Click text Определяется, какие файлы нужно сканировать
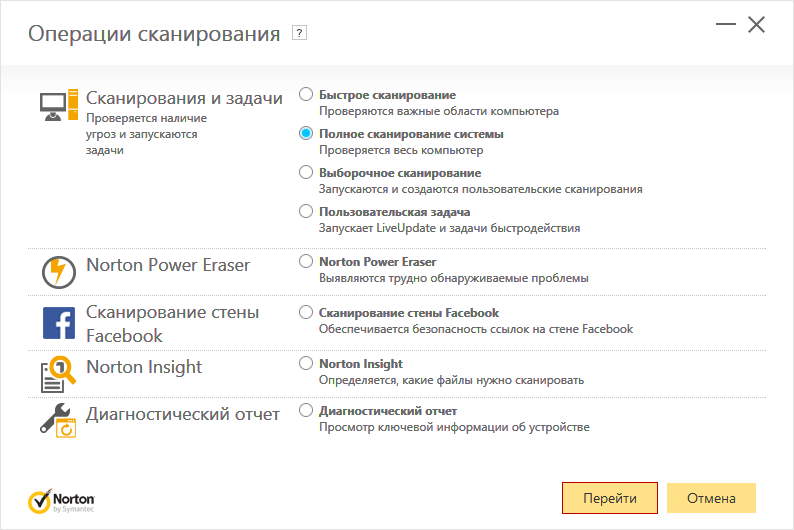The image size is (794, 530). tap(452, 380)
